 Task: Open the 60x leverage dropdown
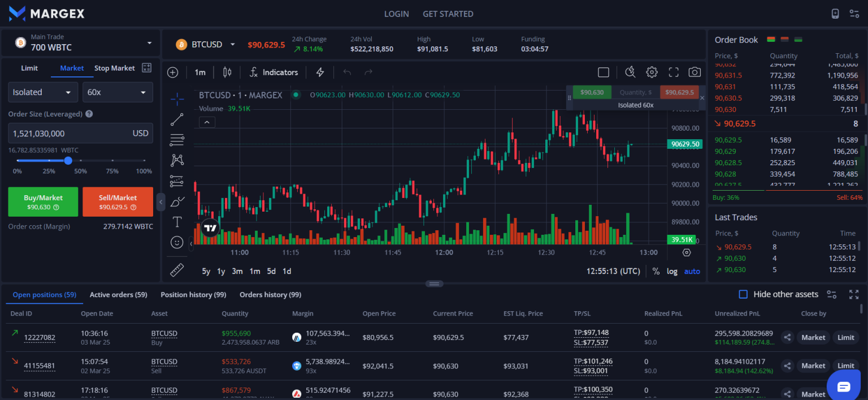pos(118,92)
